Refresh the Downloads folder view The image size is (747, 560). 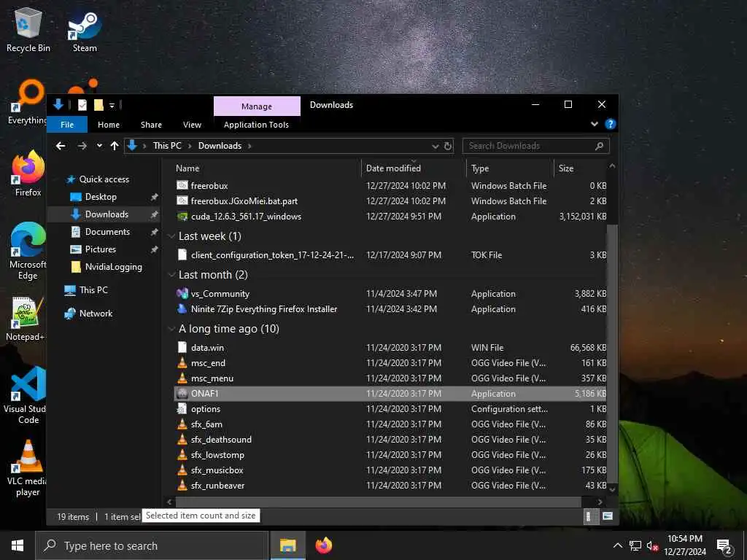pos(448,146)
